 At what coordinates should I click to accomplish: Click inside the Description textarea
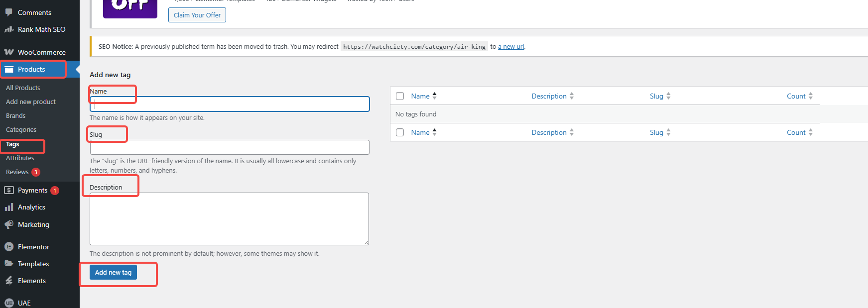click(229, 219)
